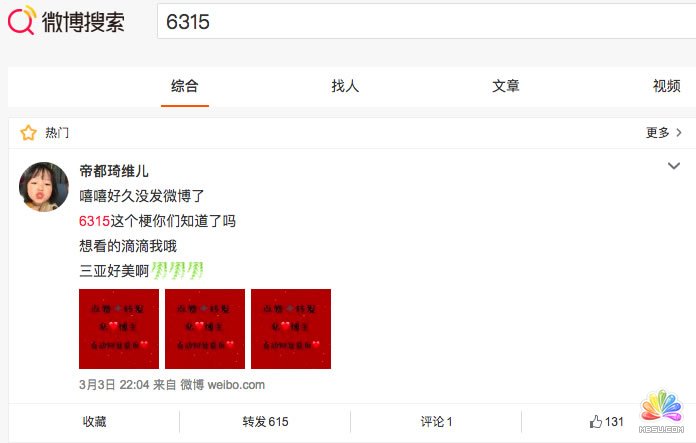Click the 微博 weibo.com source link

(222, 384)
